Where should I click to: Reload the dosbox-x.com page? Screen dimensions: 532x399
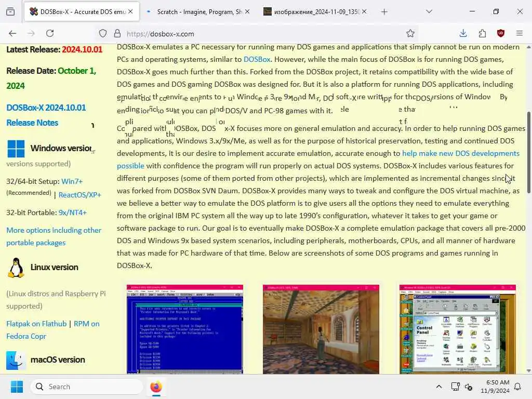[50, 33]
